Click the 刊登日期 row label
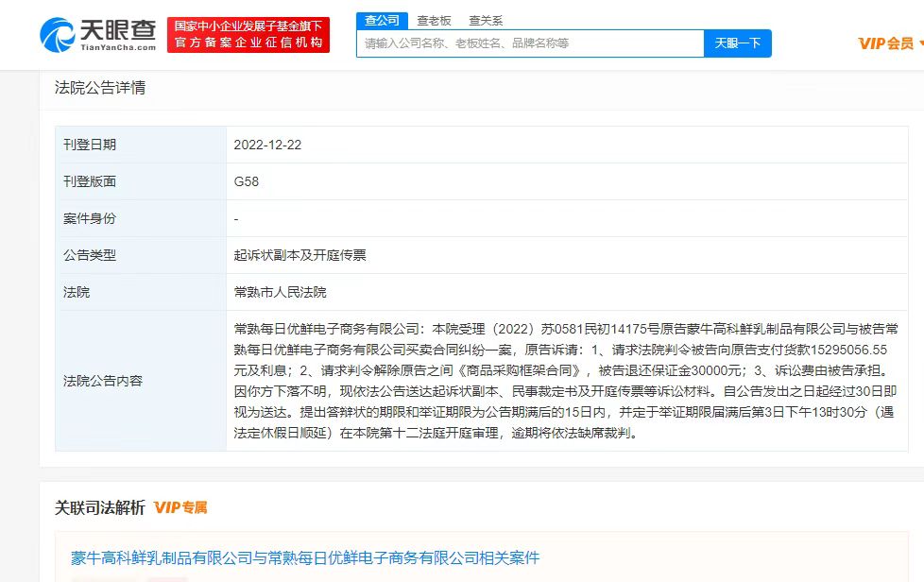 90,145
